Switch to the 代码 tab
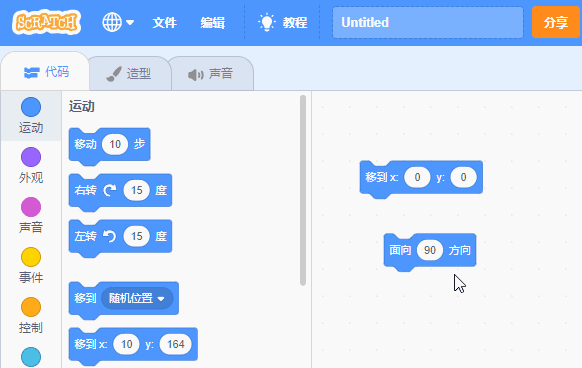Screen dimensions: 582x368 46,72
